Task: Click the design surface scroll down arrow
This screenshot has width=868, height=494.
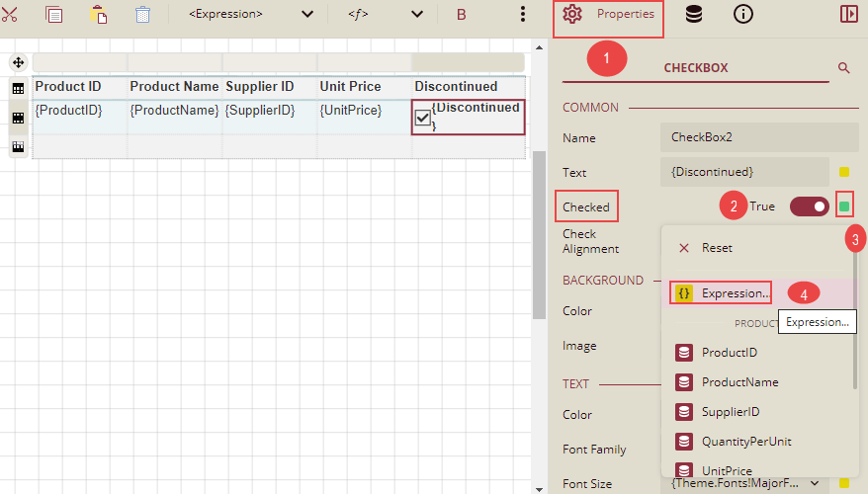Action: pos(539,489)
